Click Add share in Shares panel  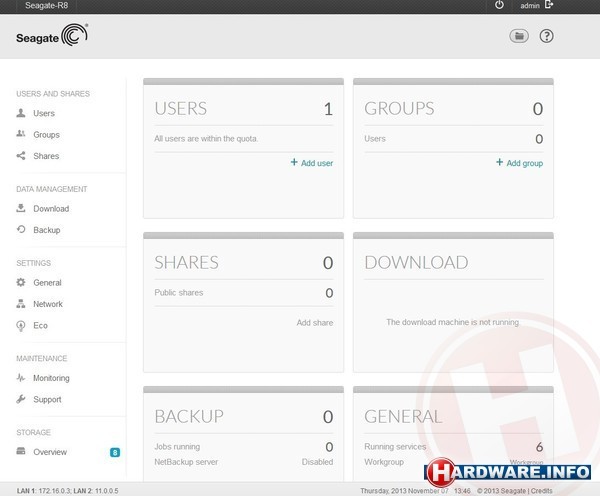(x=314, y=323)
